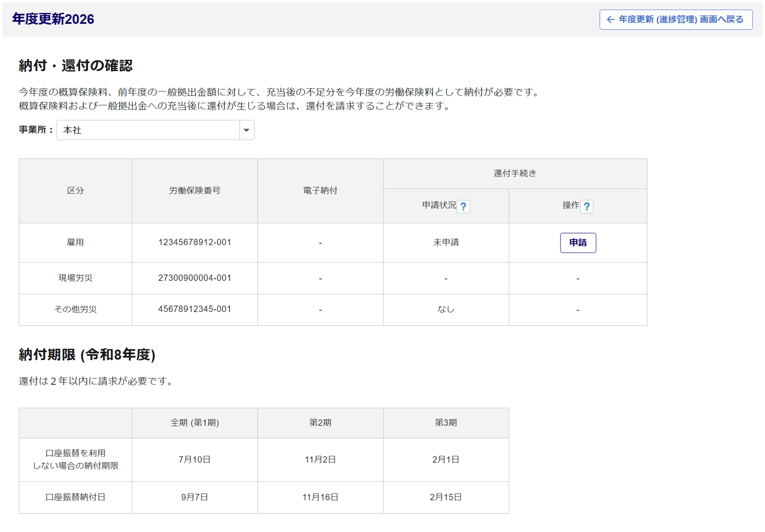Click the help icon beside 操作
Image resolution: width=765 pixels, height=532 pixels.
pyautogui.click(x=587, y=206)
